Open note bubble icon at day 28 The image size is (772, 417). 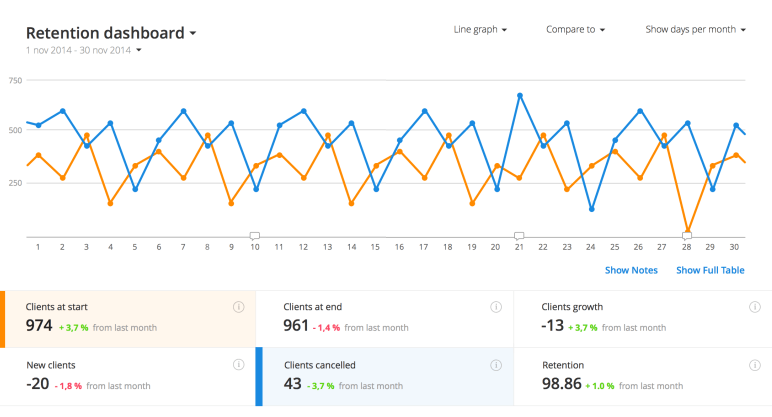(x=687, y=236)
